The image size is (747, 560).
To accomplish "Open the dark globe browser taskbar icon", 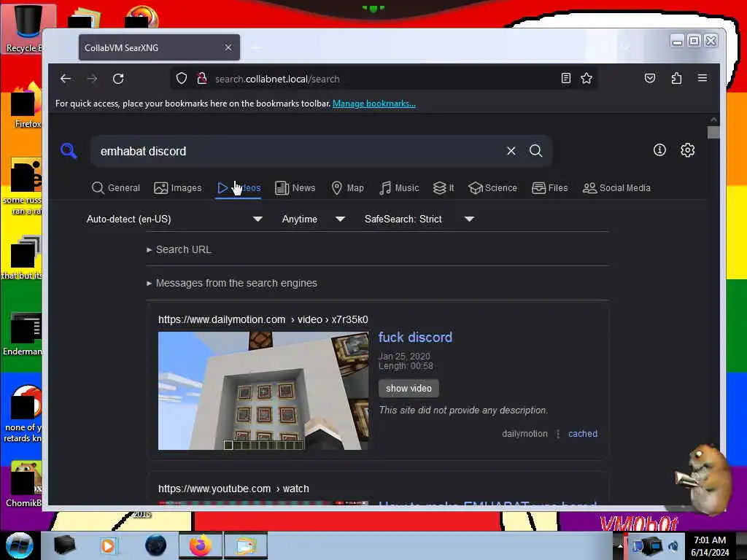I will point(155,545).
